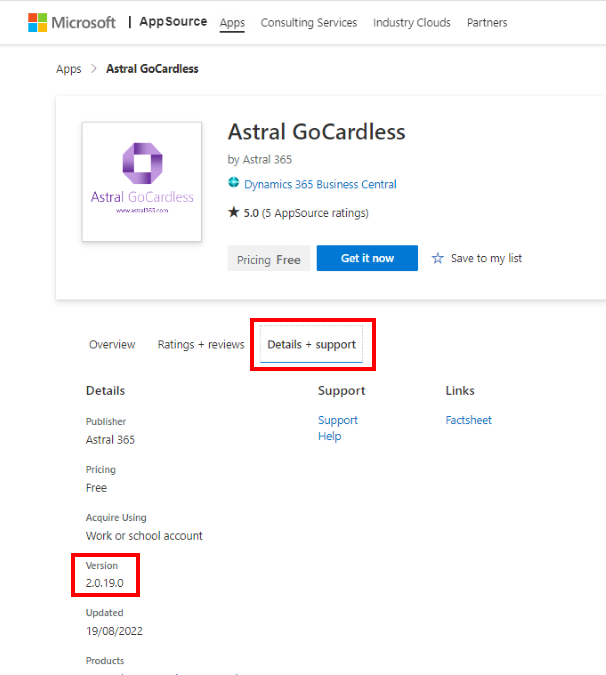This screenshot has height=675, width=606.
Task: Click the Dynamics 365 Business Central icon
Action: coord(234,184)
